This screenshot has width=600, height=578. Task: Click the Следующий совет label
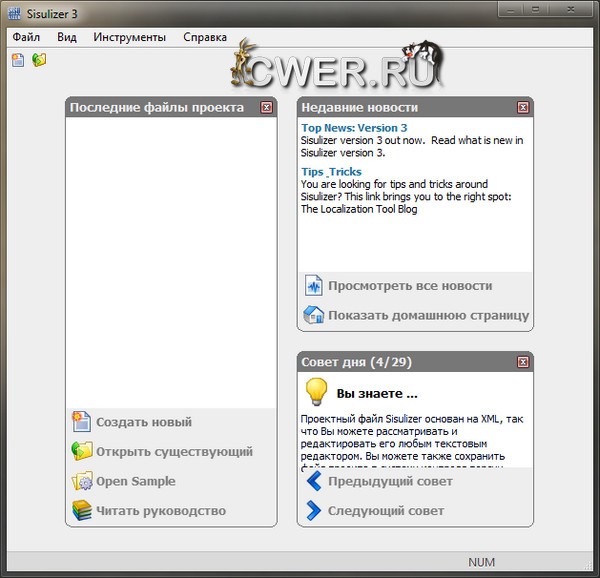(386, 511)
